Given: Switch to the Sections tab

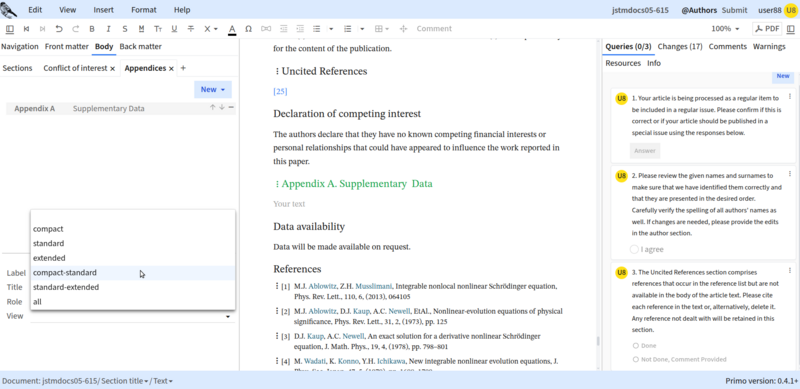Looking at the screenshot, I should pyautogui.click(x=17, y=68).
